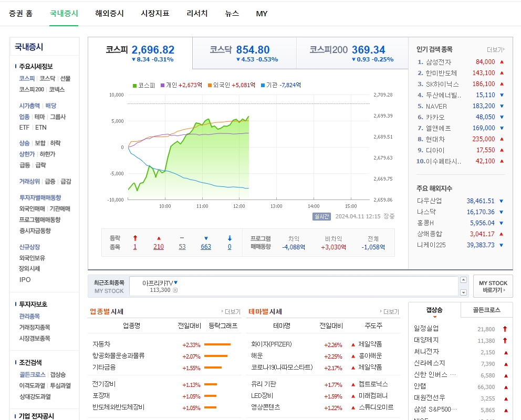Open 상한가 in sidebar
Viewport: 521px width, 420px height.
click(27, 154)
